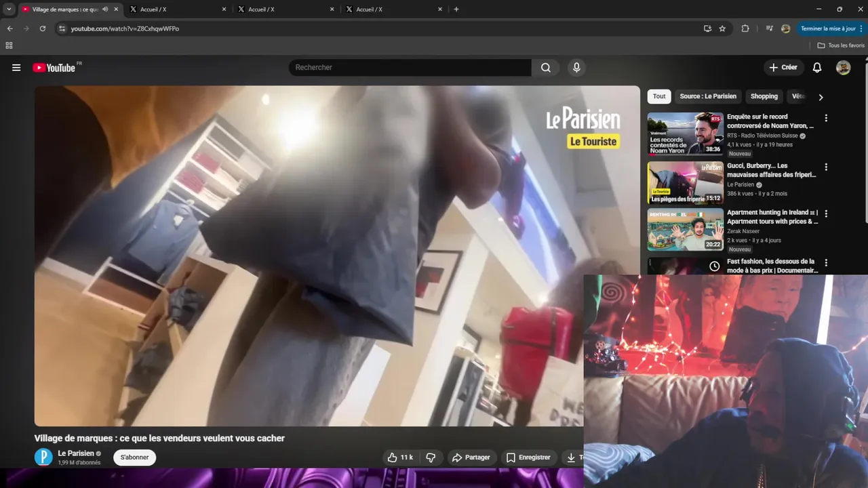Screen dimensions: 868x488
Task: Open the 15:12 Les pièges des friperie thumbnail
Action: coord(685,183)
